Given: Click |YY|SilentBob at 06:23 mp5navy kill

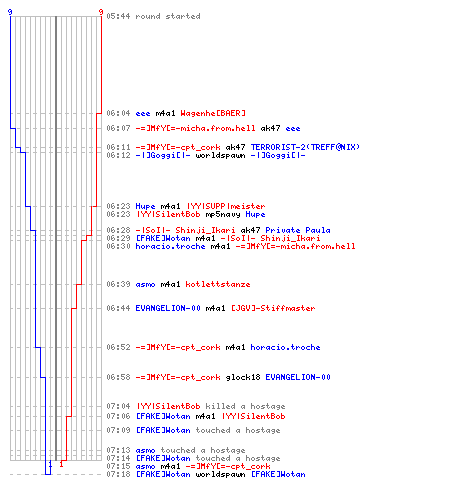Looking at the screenshot, I should pos(168,214).
